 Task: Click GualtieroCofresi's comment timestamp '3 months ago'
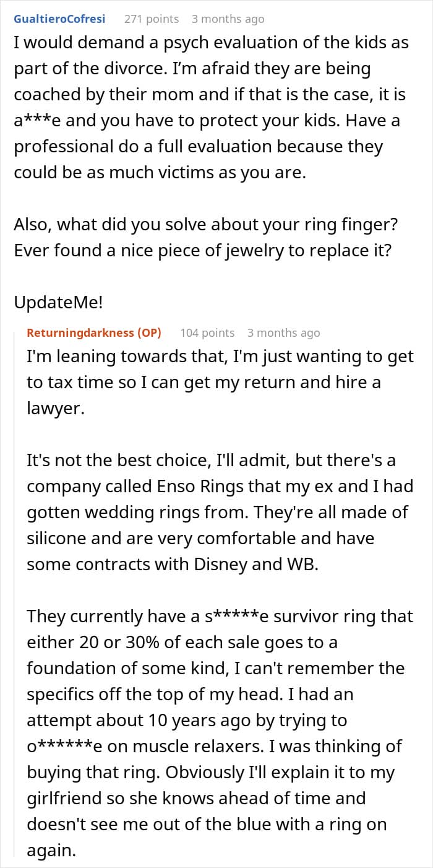point(228,19)
